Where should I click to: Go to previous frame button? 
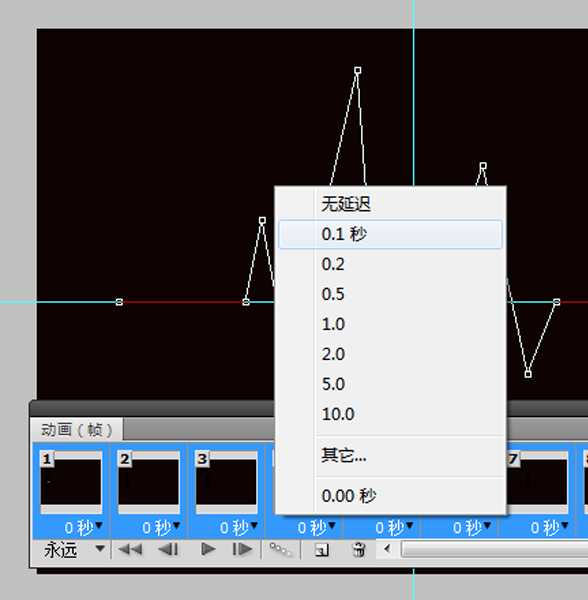(x=168, y=550)
